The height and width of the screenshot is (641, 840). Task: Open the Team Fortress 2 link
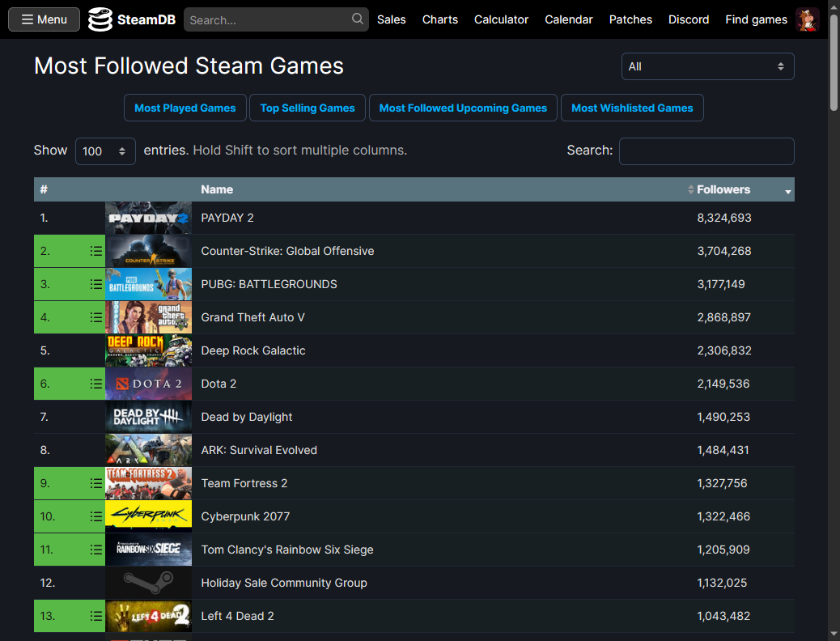click(244, 483)
